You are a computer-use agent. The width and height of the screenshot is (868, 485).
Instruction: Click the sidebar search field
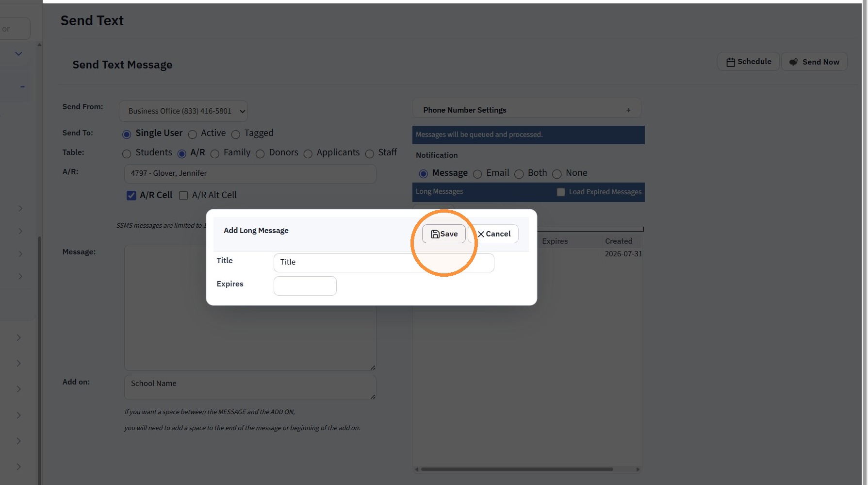(x=15, y=29)
